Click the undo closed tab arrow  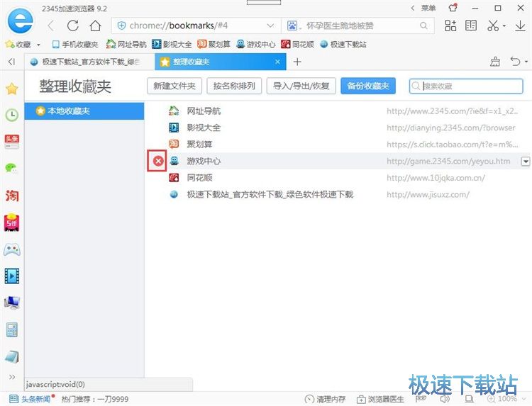(x=515, y=62)
